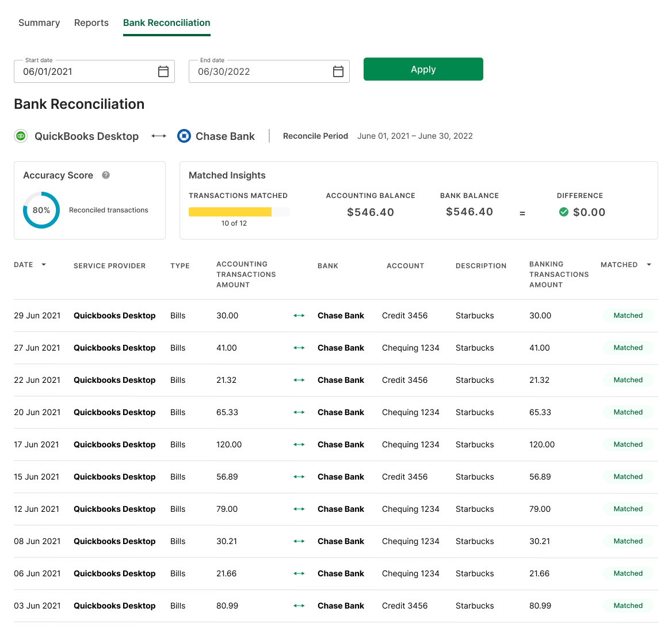Click the Matched badge for 08 Jun 2021
672x631 pixels.
[x=628, y=541]
